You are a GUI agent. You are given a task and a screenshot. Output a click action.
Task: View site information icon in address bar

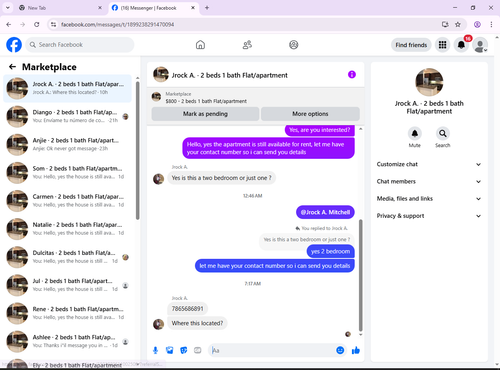point(53,24)
